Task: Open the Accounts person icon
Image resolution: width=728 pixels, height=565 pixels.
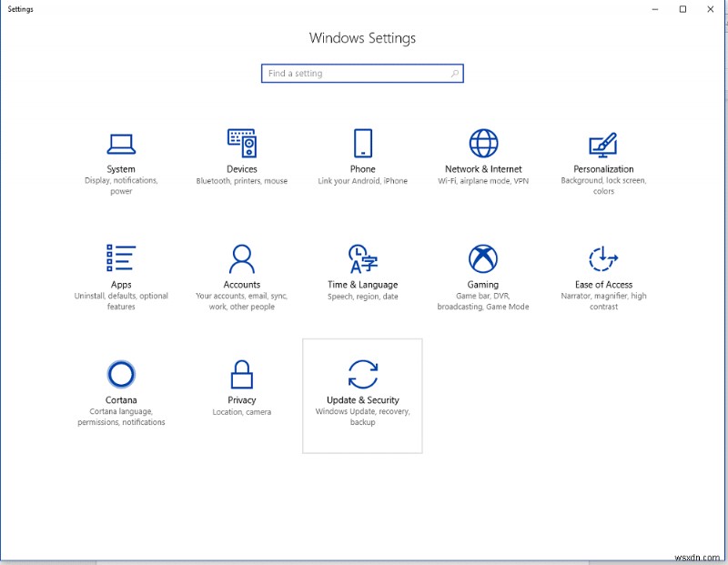Action: pyautogui.click(x=242, y=258)
